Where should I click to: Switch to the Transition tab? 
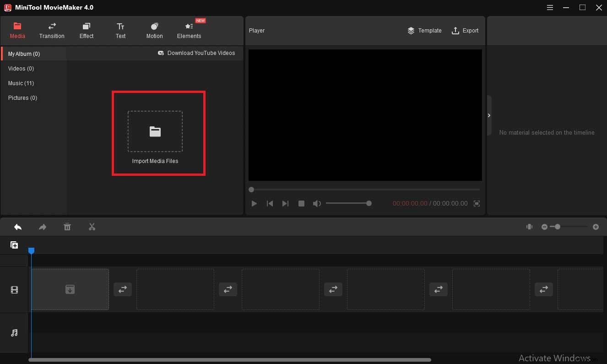52,30
